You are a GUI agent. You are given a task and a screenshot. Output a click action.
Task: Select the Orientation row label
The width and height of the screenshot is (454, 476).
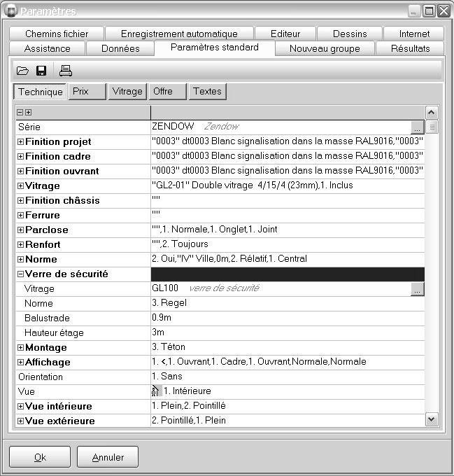41,377
